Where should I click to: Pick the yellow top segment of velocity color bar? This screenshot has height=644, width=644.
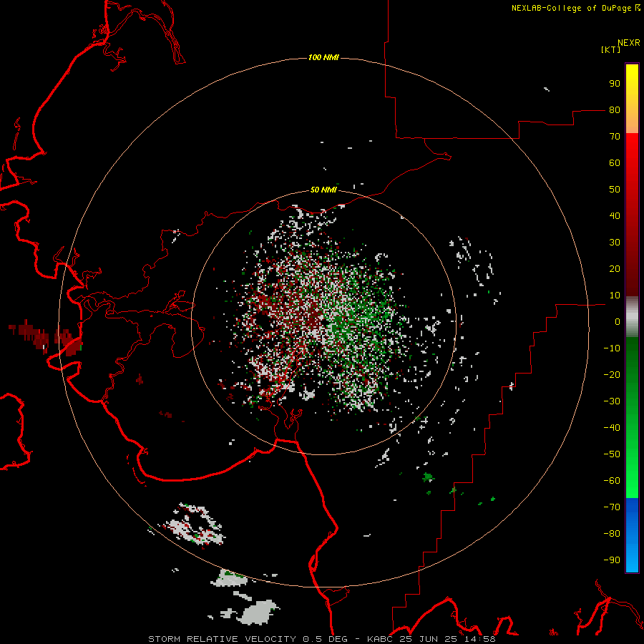[x=632, y=99]
